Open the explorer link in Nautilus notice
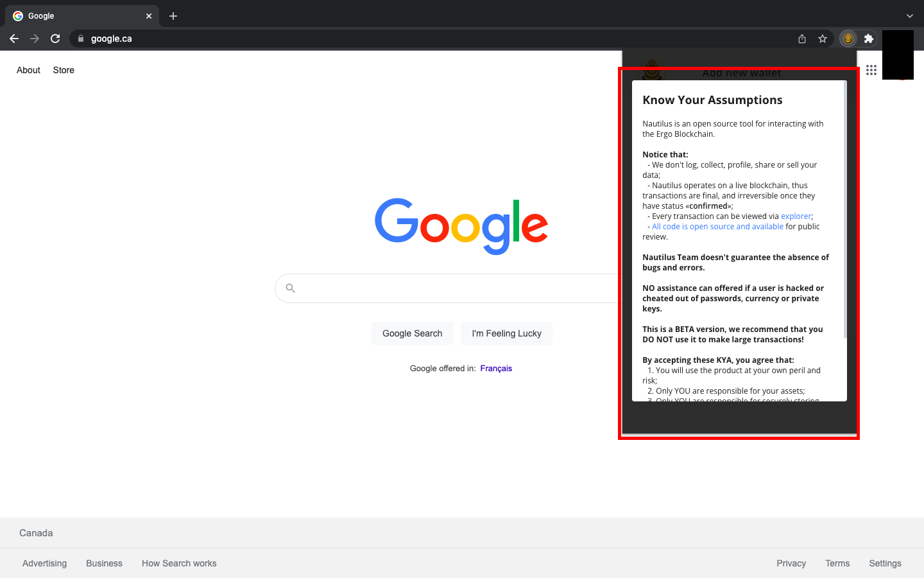The image size is (924, 578). tap(796, 216)
